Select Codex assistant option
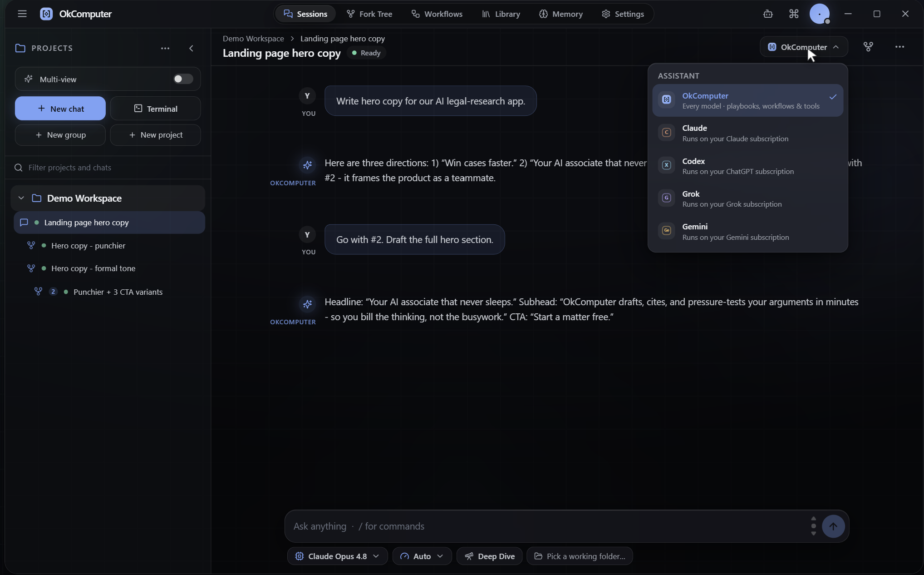 747,166
